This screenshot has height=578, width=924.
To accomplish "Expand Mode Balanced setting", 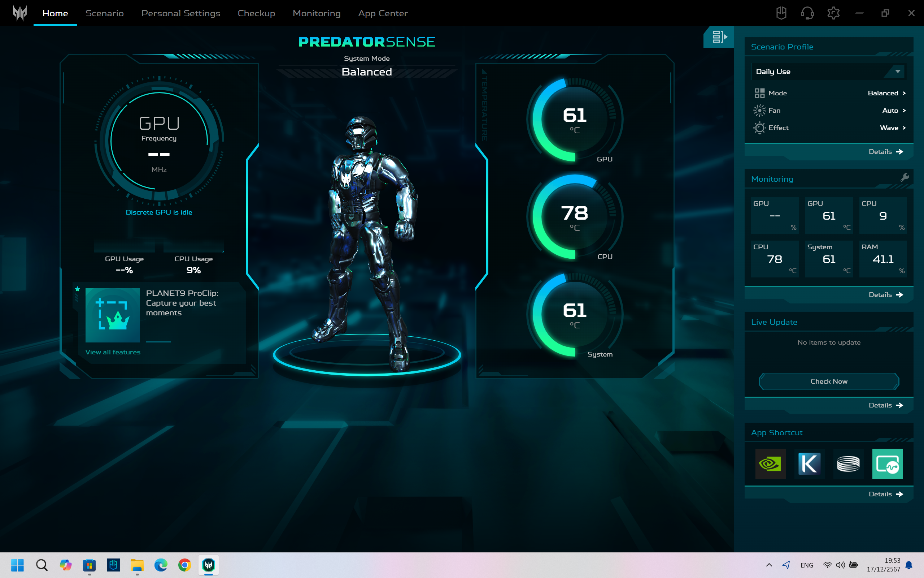I will point(886,93).
